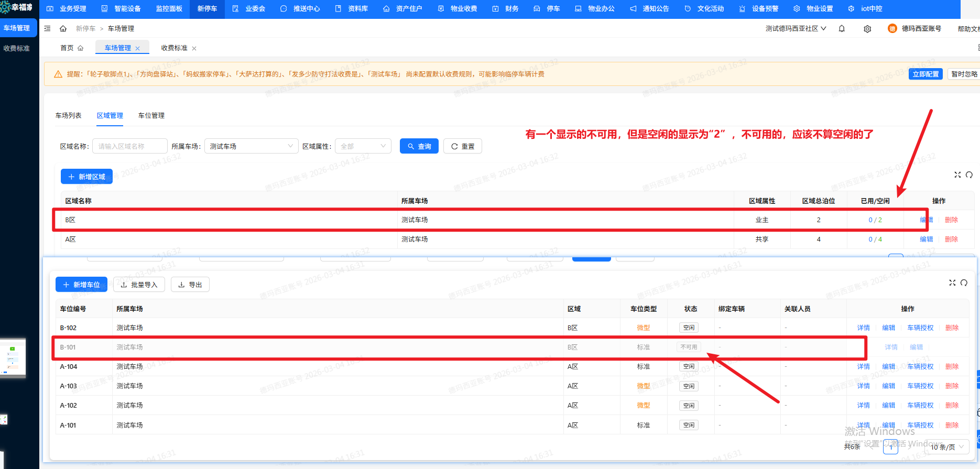
Task: Expand region table to fullscreen
Action: [957, 174]
